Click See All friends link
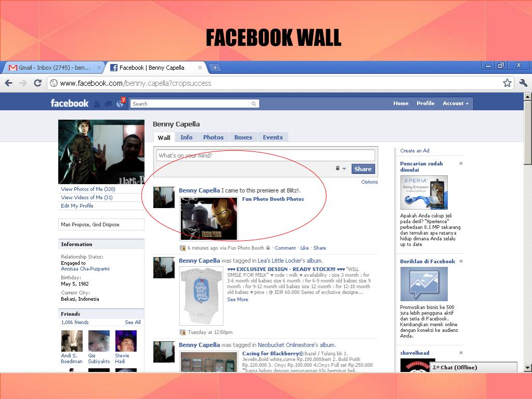This screenshot has width=532, height=399. pos(133,323)
